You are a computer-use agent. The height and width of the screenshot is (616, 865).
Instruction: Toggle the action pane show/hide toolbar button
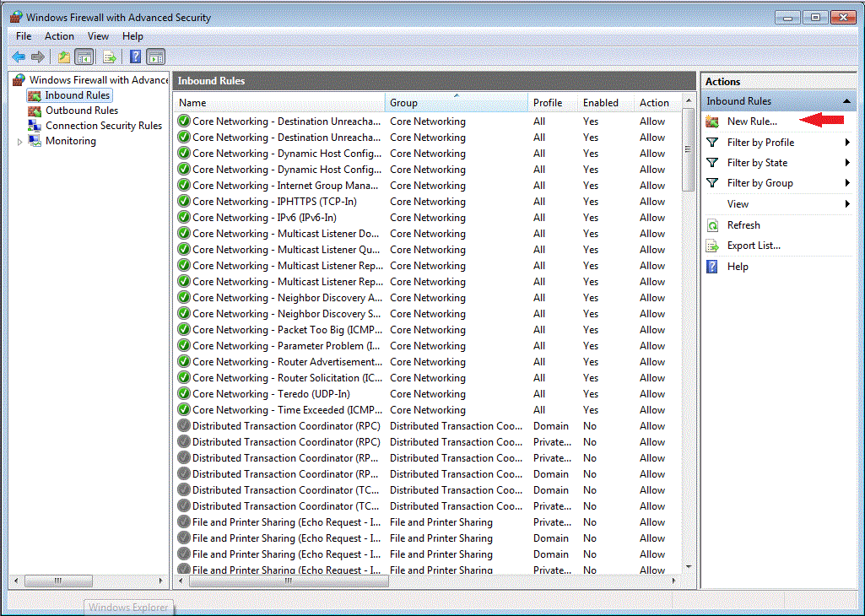pyautogui.click(x=156, y=57)
